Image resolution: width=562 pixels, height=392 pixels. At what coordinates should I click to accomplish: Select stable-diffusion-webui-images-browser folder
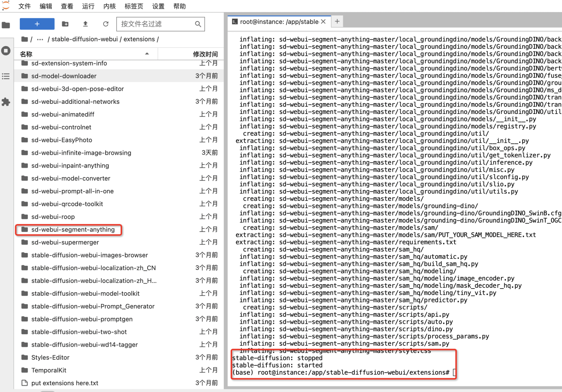[x=120, y=255]
